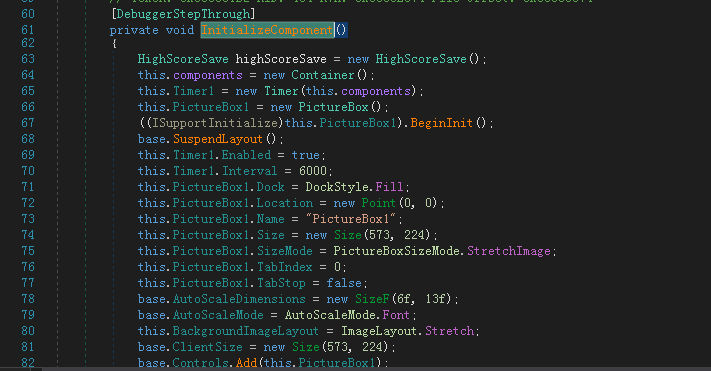Click the 6000 value on line 70

pyautogui.click(x=312, y=171)
